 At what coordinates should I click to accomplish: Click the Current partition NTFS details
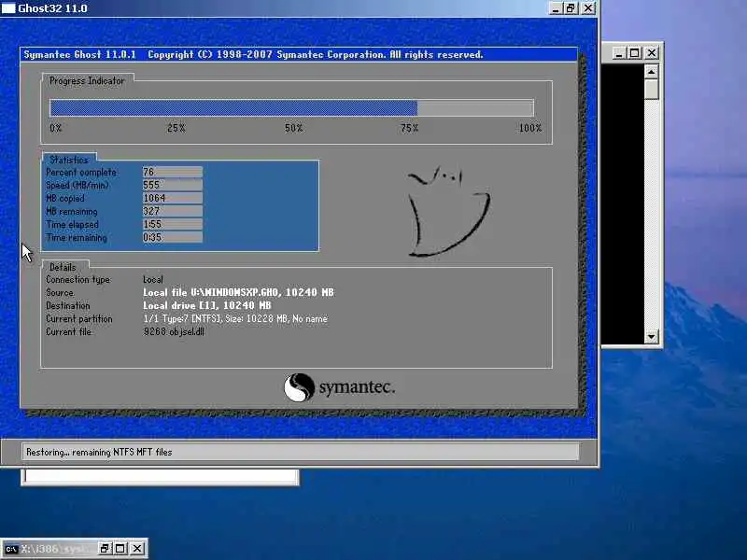pos(235,318)
